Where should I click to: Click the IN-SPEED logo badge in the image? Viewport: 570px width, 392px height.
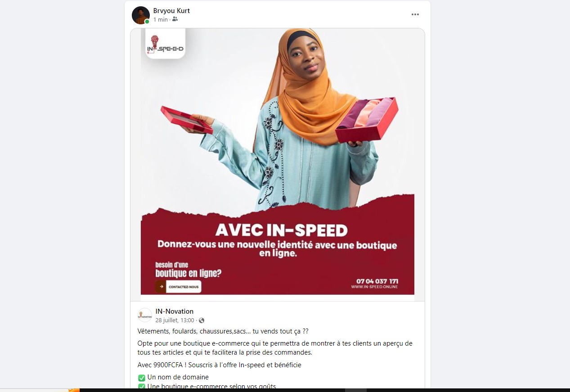click(x=165, y=43)
